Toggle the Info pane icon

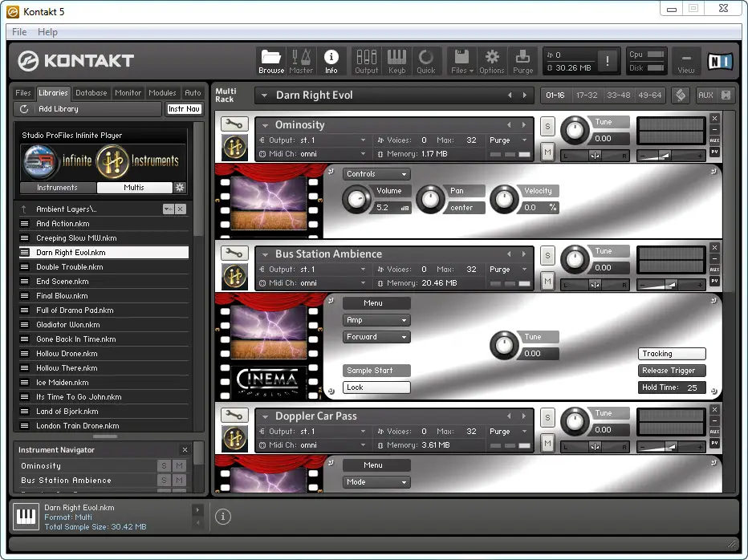pos(331,61)
